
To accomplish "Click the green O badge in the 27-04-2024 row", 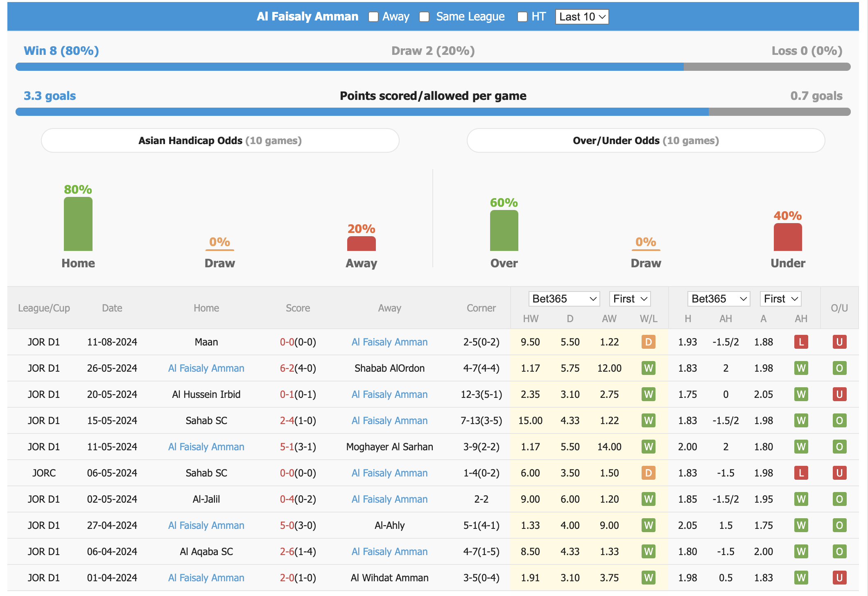I will (839, 525).
